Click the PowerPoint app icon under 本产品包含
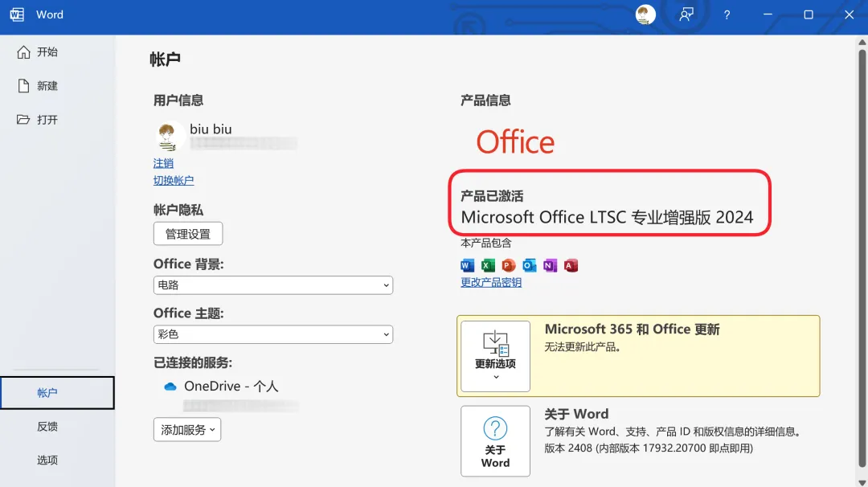Screen dimensions: 868x487 [x=508, y=266]
